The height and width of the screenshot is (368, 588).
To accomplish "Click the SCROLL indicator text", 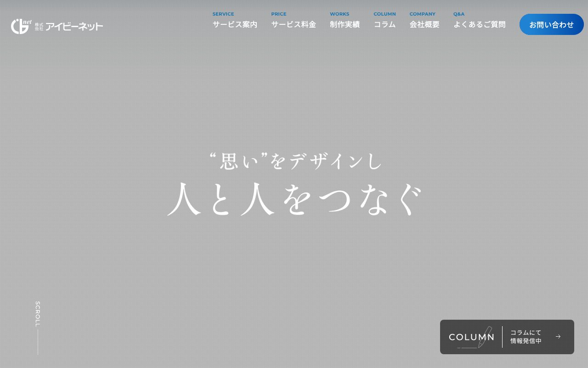I will 38,314.
